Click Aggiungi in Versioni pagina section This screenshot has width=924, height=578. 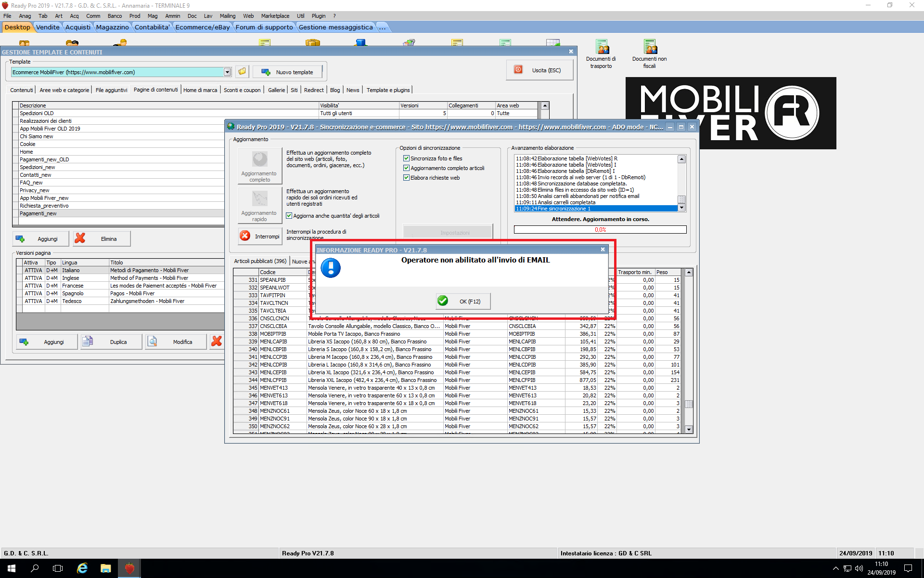(47, 342)
